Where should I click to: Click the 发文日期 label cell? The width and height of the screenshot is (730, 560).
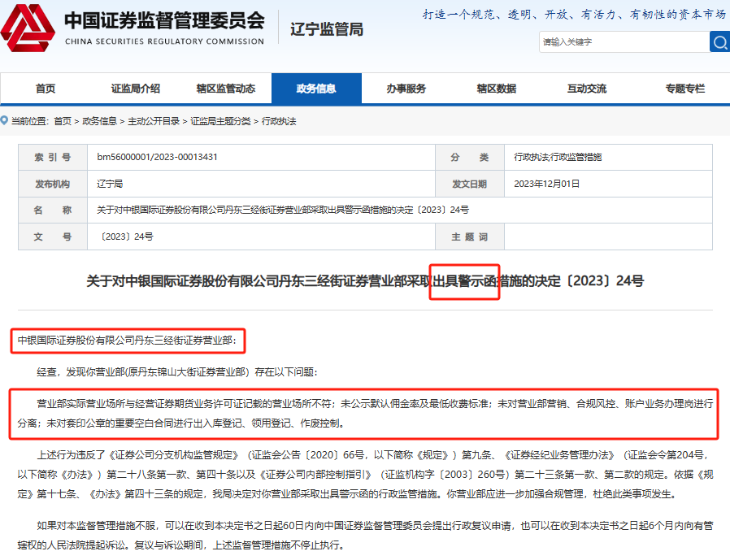pos(469,184)
